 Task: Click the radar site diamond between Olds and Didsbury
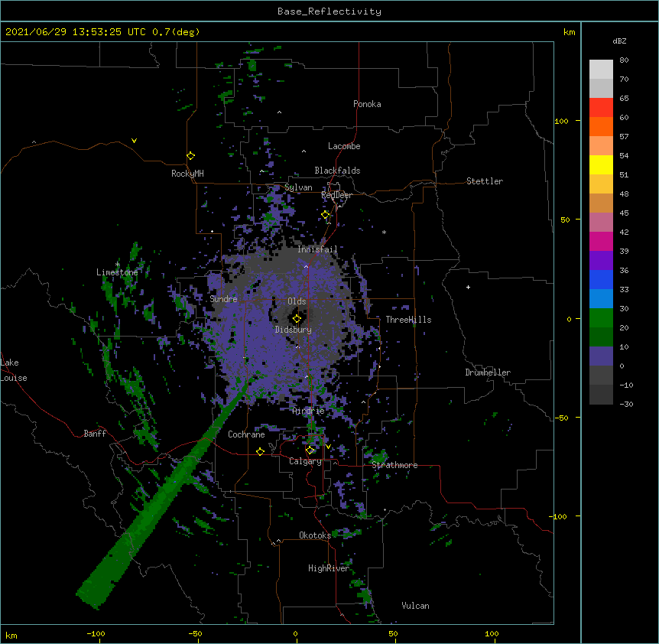[297, 318]
